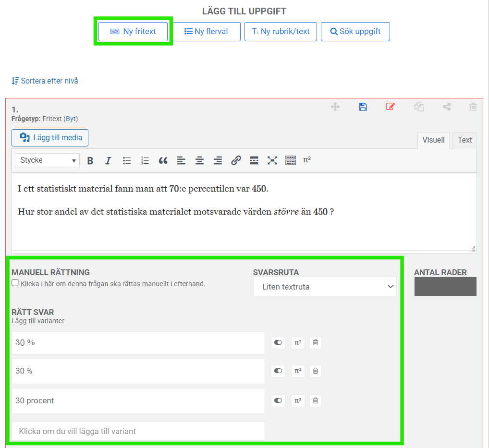This screenshot has width=489, height=448.
Task: Toggle the switch beside '30 procent' answer
Action: pos(278,400)
